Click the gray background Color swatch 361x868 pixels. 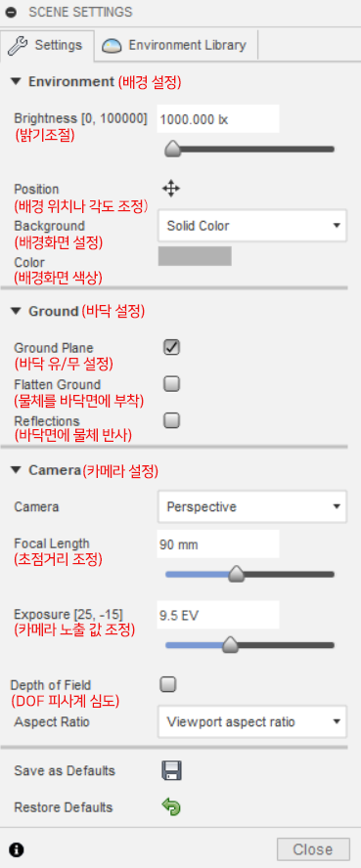coord(195,257)
